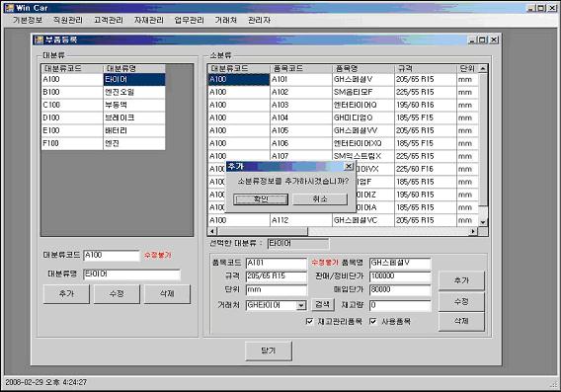The height and width of the screenshot is (392, 561).
Task: Click scroll-left arrow of 소분류 table
Action: [212, 231]
